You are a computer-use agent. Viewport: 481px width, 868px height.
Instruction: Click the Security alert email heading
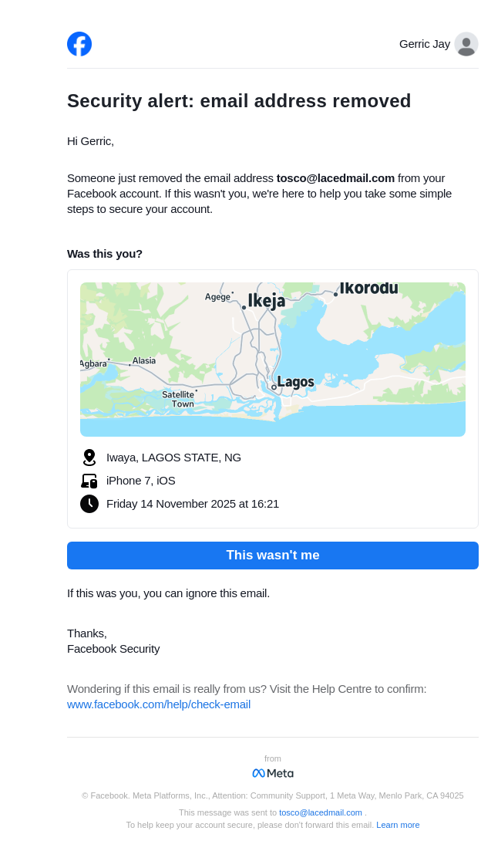pyautogui.click(x=239, y=101)
